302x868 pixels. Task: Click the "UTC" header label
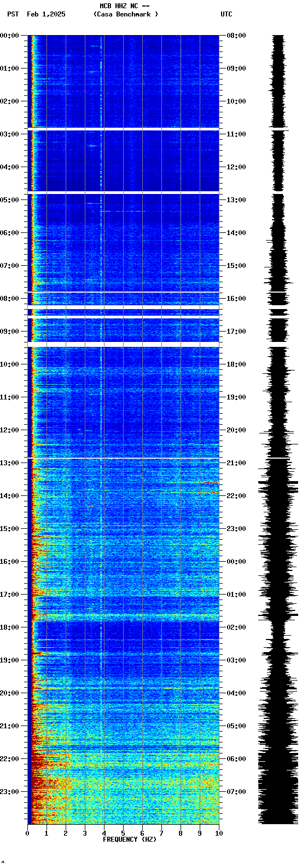coord(226,14)
